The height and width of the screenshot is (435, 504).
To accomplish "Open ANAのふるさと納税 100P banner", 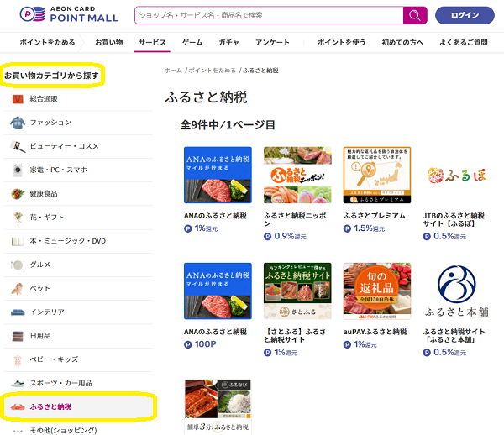I will [x=218, y=291].
